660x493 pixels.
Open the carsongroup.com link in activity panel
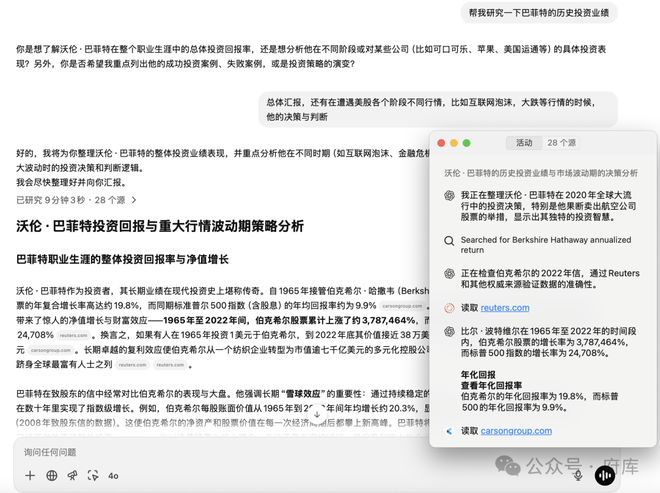516,431
